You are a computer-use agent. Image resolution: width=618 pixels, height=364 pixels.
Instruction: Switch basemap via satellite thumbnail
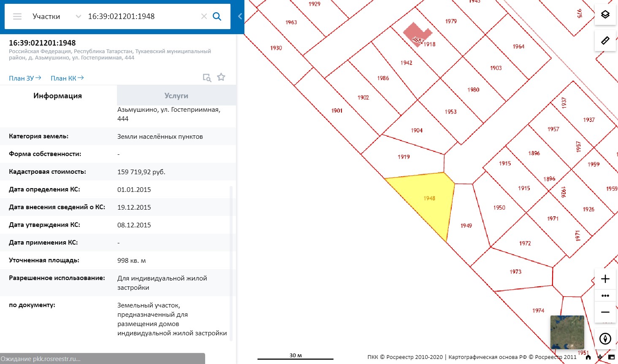coord(567,332)
